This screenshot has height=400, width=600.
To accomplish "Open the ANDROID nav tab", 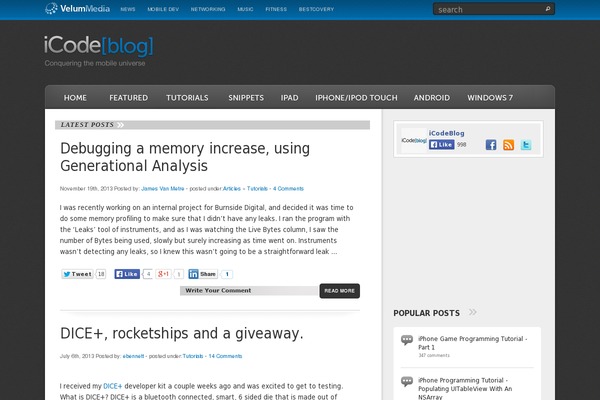I will (x=432, y=98).
